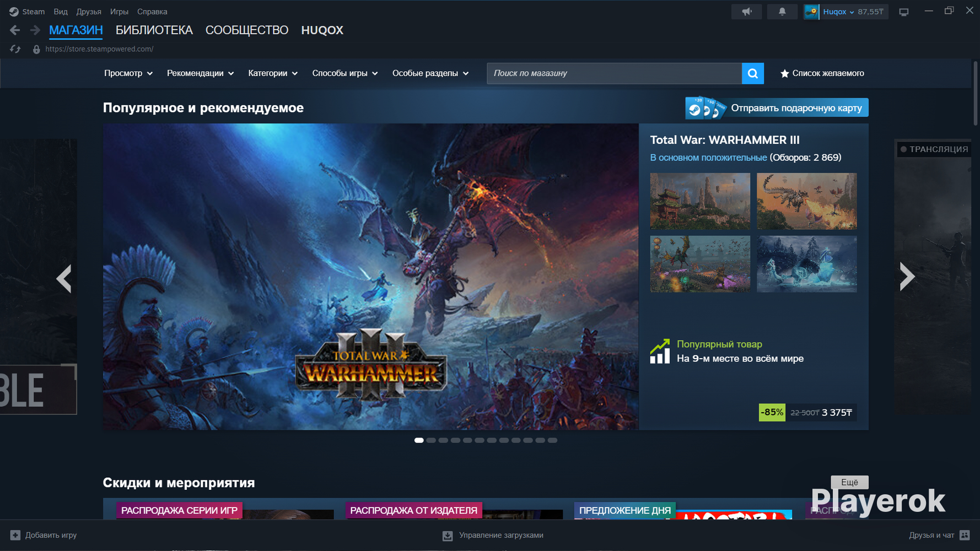Click the wishlist star icon
980x551 pixels.
tap(784, 73)
